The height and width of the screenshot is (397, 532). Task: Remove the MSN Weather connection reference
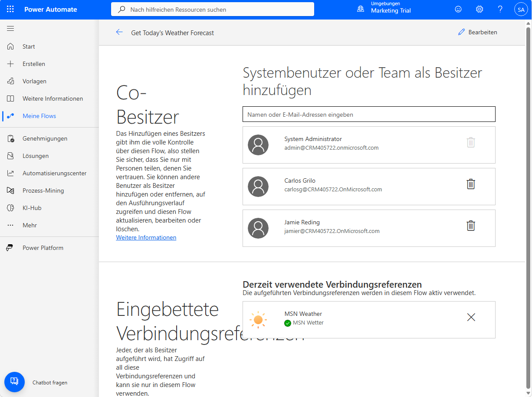(471, 318)
